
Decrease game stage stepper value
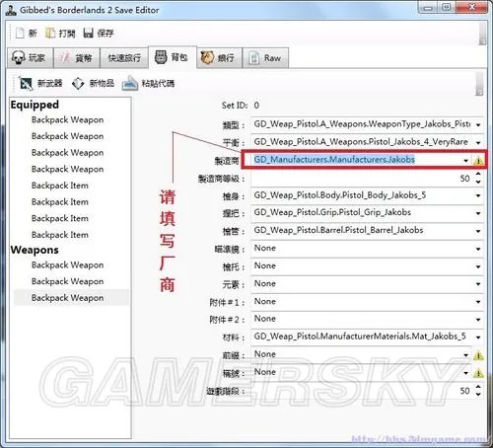coord(478,395)
